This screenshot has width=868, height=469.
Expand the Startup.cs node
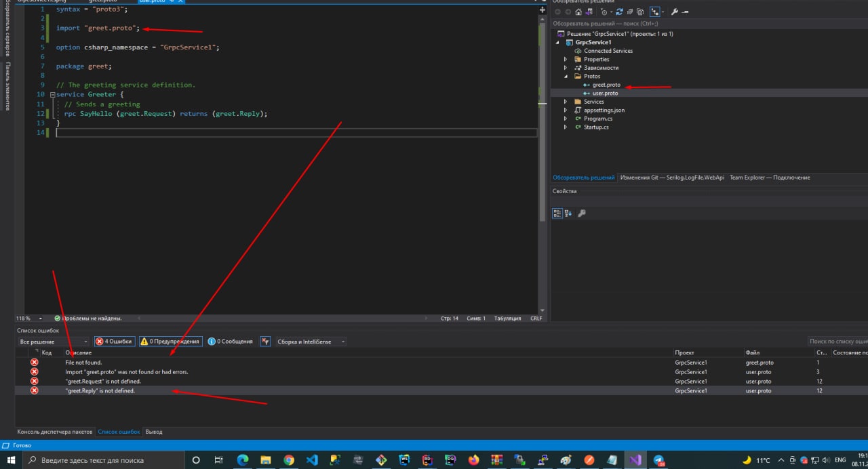(566, 127)
